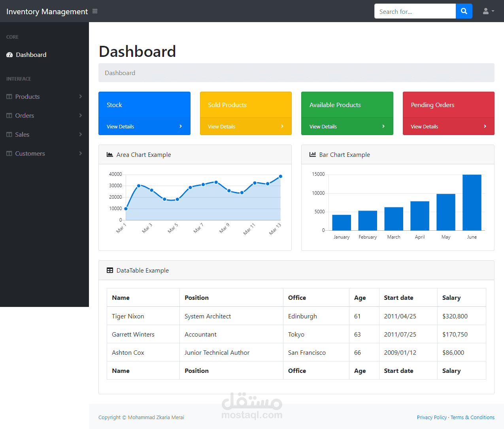This screenshot has width=504, height=429.
Task: Click the Orders icon in sidebar
Action: tap(9, 115)
